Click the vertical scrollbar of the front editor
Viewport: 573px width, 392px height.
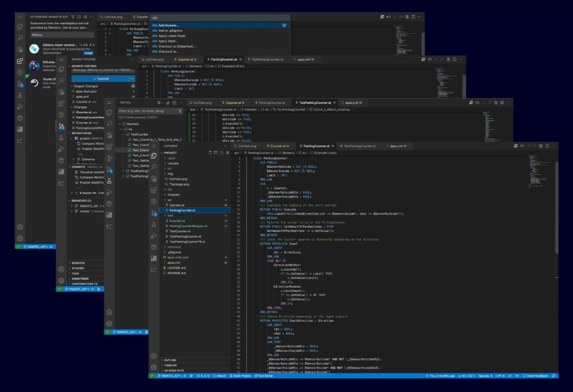pyautogui.click(x=556, y=207)
